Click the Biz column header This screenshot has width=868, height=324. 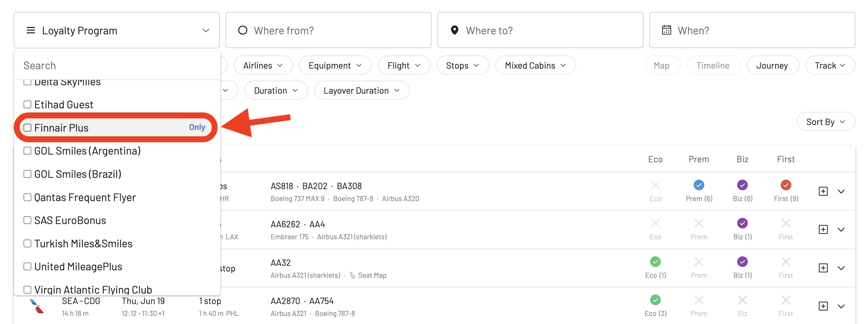(742, 159)
